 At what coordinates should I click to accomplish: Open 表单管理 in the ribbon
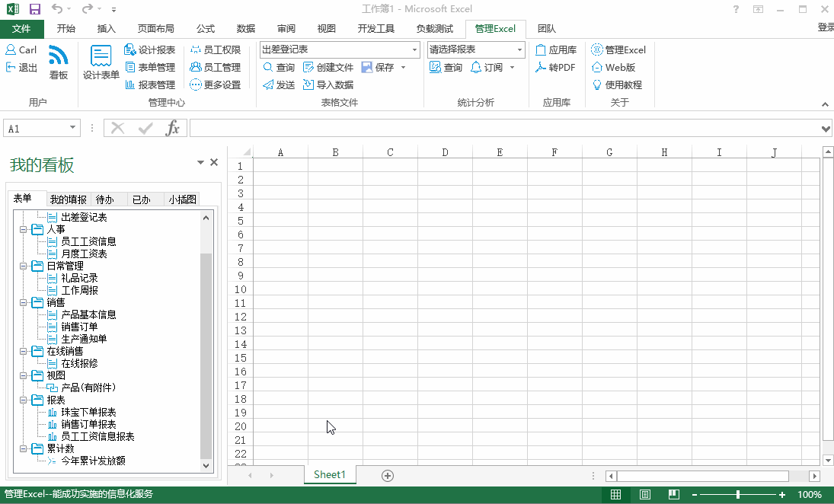[149, 68]
